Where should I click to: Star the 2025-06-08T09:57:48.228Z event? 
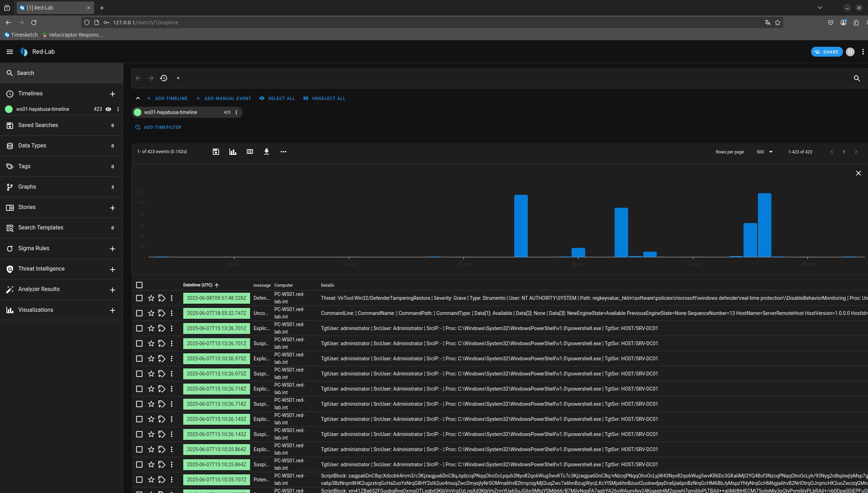tap(151, 298)
